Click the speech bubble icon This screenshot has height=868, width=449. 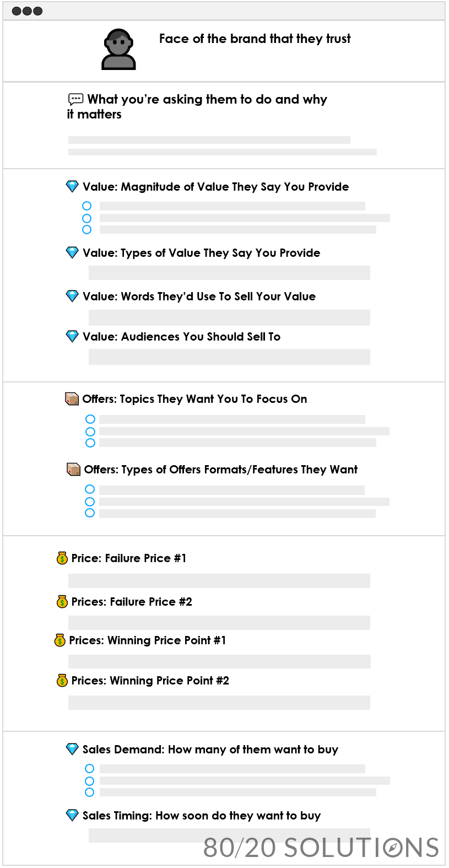(75, 99)
